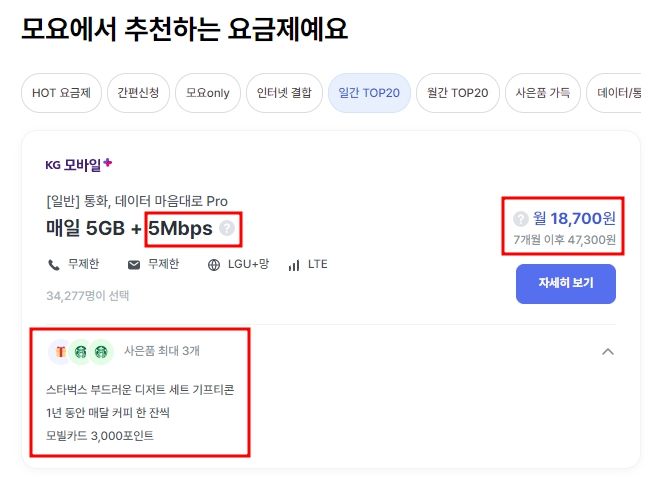This screenshot has width=660, height=477.
Task: Click 스타벅스 부드러운 디저트 세트 기프티콘
Action: pyautogui.click(x=140, y=389)
